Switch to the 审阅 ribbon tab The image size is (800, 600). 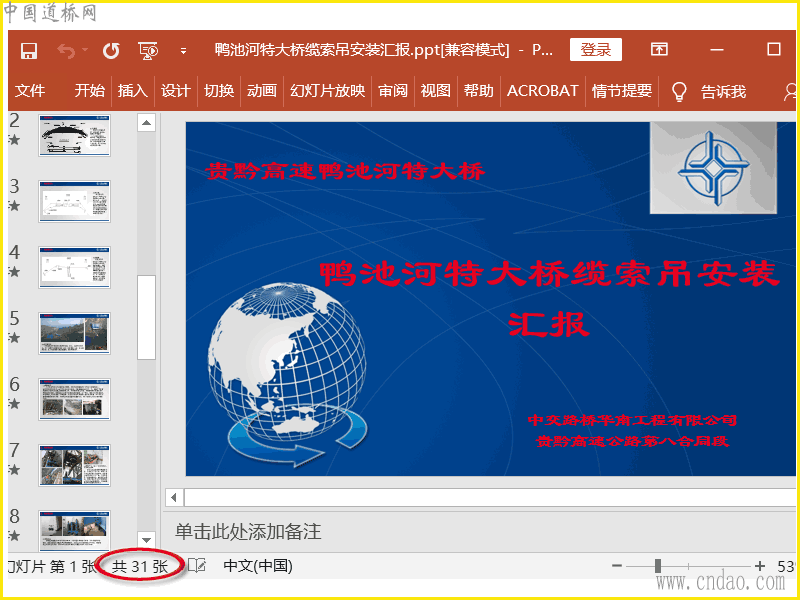pos(393,91)
